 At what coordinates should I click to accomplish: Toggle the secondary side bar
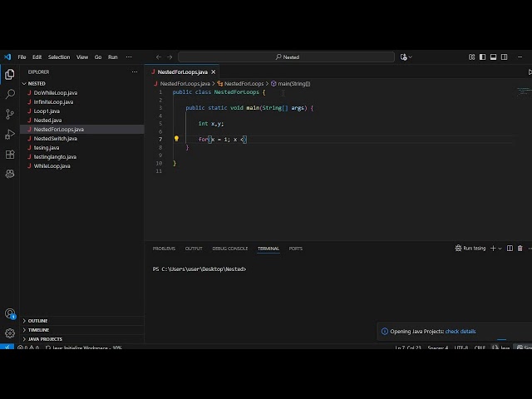pyautogui.click(x=505, y=57)
